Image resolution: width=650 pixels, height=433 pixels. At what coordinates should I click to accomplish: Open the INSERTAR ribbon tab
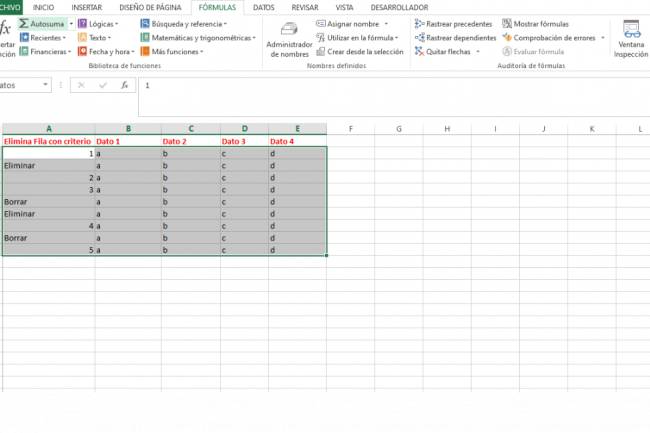point(86,7)
